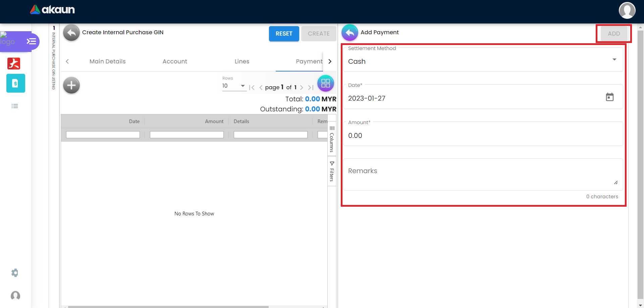Open the Filters side panel
The width and height of the screenshot is (644, 308).
(332, 171)
